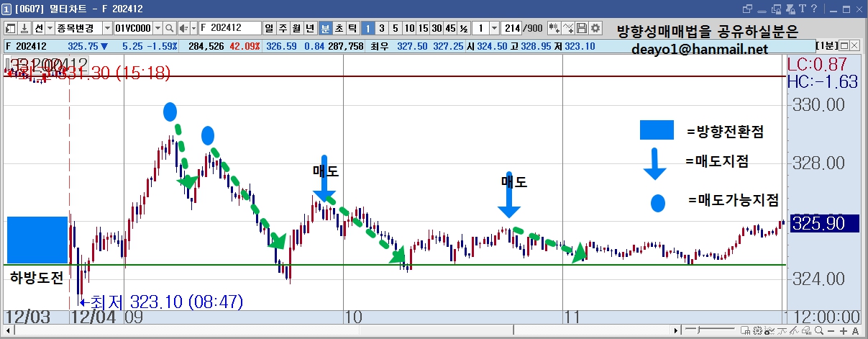Select the 일 daily period button
868x339 pixels.
(270, 28)
